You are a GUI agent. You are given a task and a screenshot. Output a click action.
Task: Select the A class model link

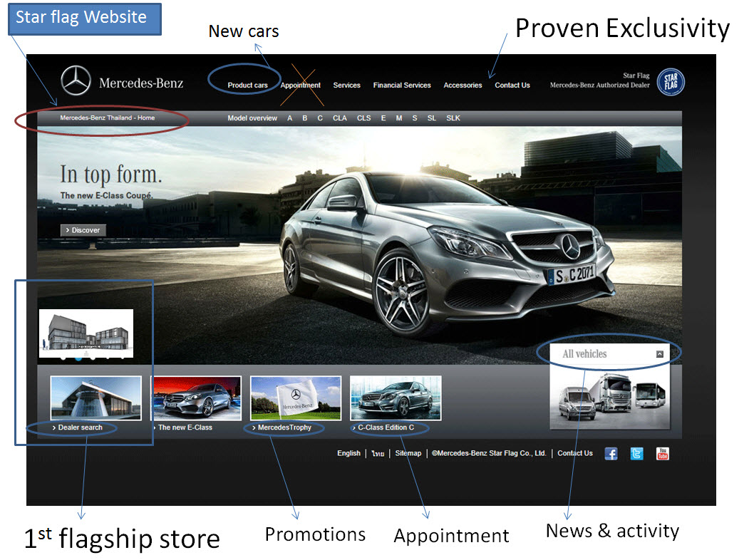tap(289, 118)
